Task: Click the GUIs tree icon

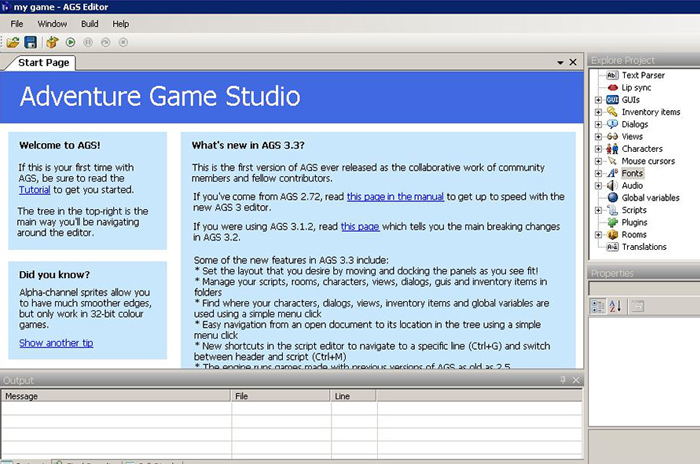Action: (x=612, y=100)
